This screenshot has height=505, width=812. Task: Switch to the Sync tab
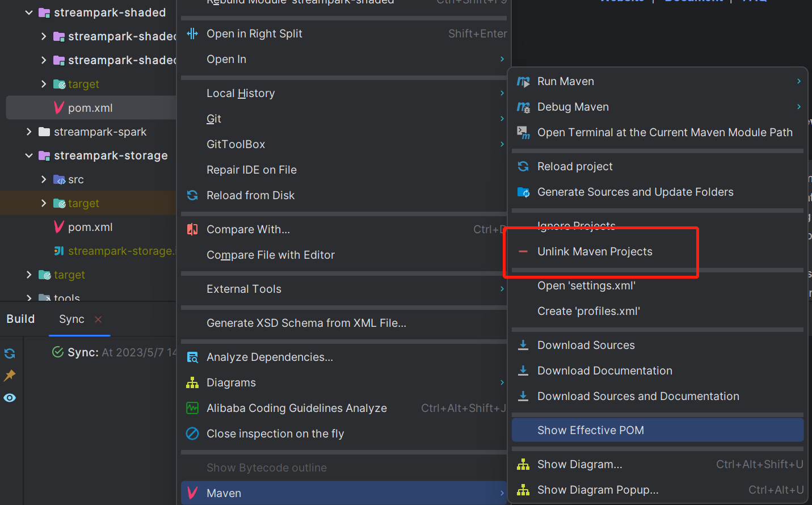point(71,319)
